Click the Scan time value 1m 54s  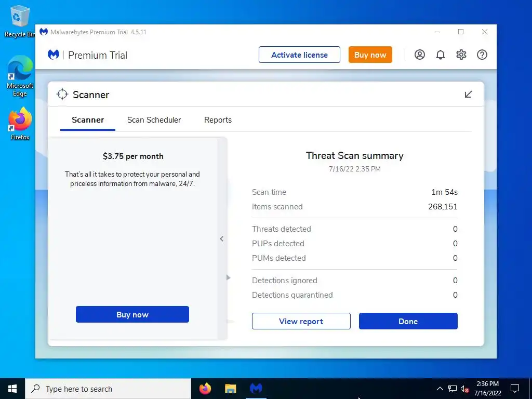[x=445, y=192]
